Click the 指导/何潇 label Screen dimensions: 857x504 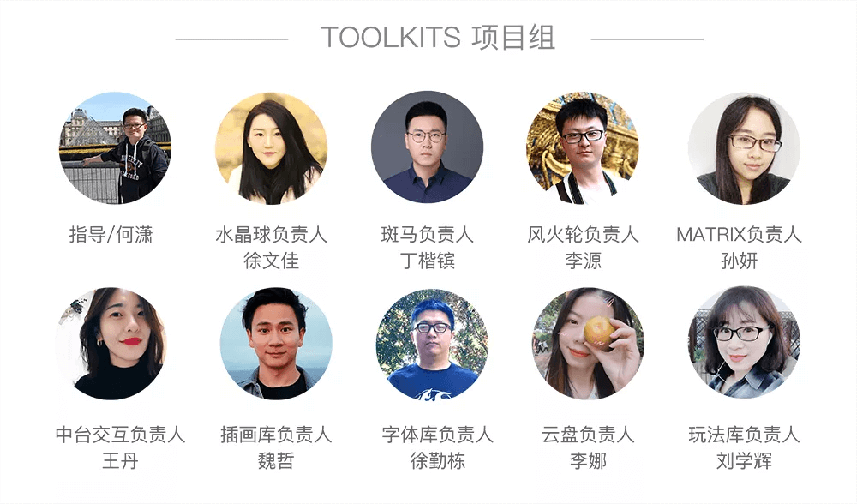pos(111,235)
